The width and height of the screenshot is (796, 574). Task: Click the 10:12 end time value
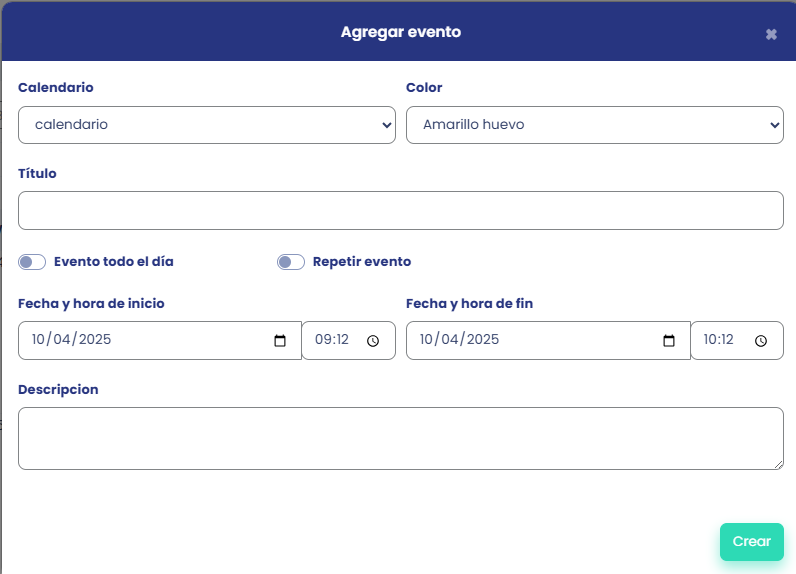(x=719, y=340)
